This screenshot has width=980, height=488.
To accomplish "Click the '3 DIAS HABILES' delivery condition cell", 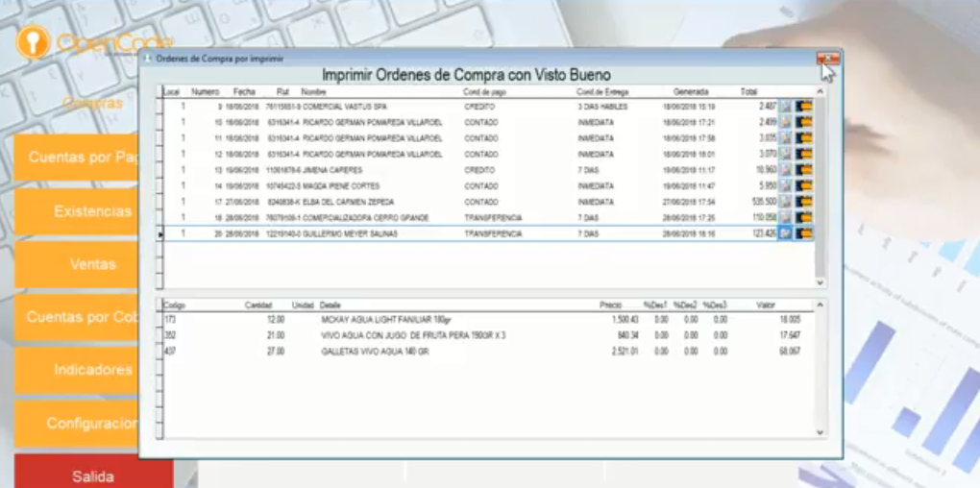I will [602, 107].
